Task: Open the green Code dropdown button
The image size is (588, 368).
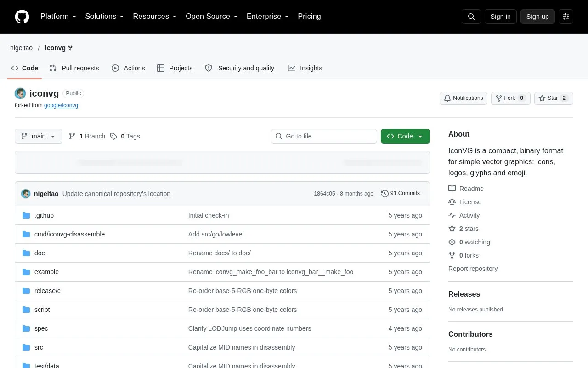Action: (x=405, y=136)
